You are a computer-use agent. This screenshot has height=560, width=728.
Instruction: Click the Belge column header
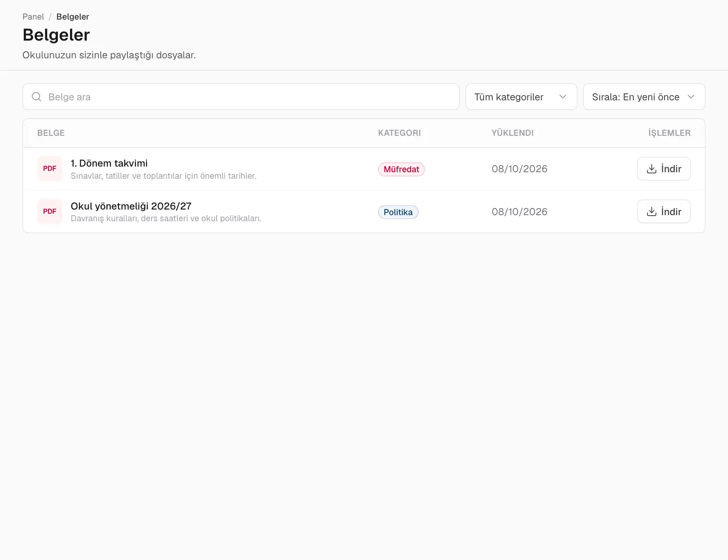(x=51, y=133)
